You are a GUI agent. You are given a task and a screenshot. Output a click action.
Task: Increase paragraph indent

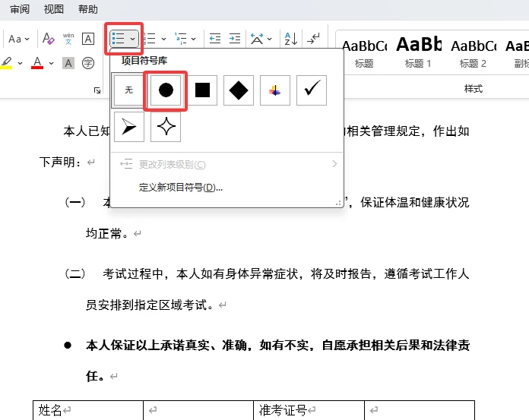[x=235, y=39]
